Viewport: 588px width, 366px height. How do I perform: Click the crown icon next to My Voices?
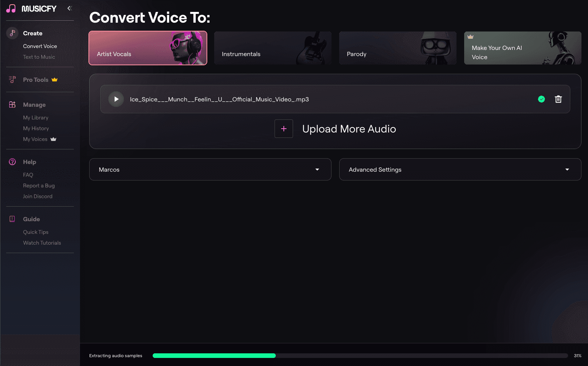click(53, 139)
